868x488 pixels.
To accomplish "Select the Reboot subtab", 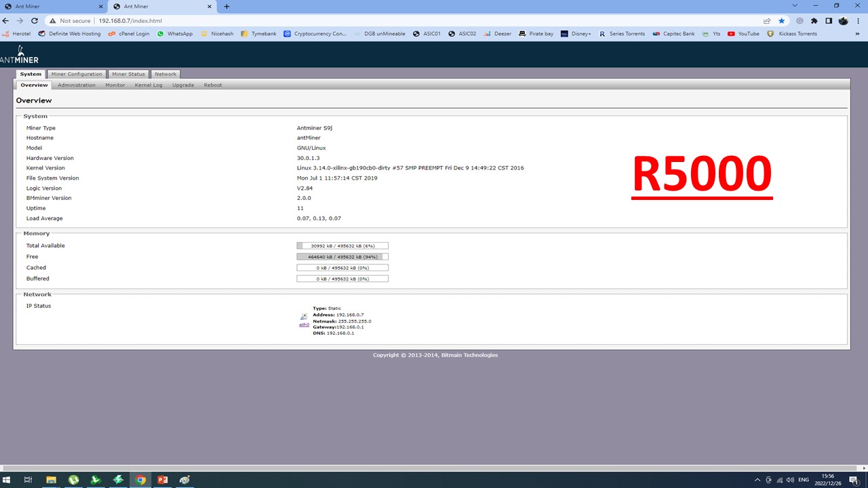I will [x=213, y=85].
